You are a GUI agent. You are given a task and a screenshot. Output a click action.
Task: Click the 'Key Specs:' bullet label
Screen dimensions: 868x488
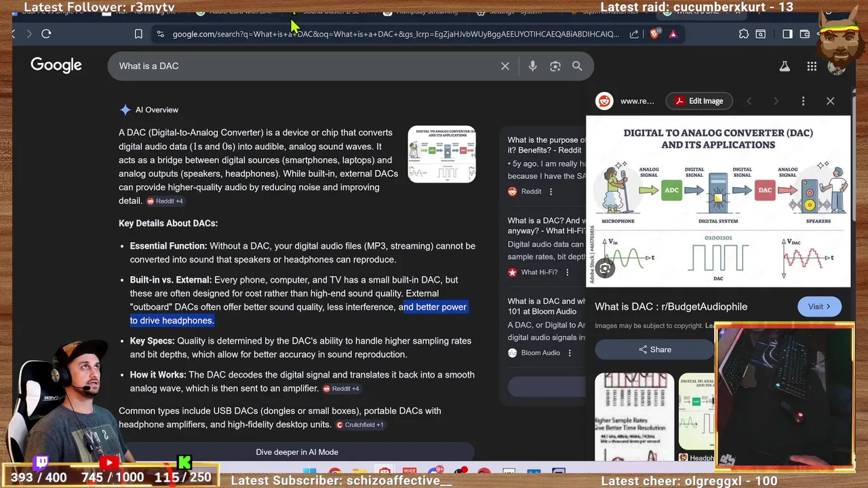coord(152,341)
